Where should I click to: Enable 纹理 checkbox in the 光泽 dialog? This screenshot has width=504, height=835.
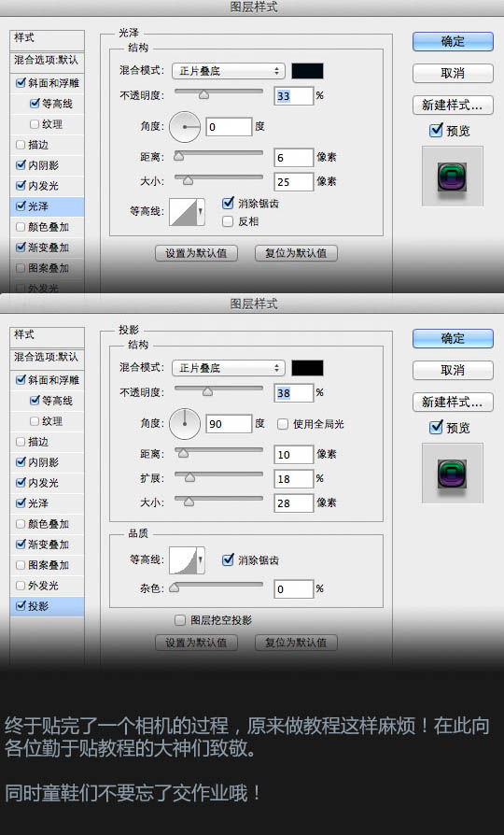(35, 124)
